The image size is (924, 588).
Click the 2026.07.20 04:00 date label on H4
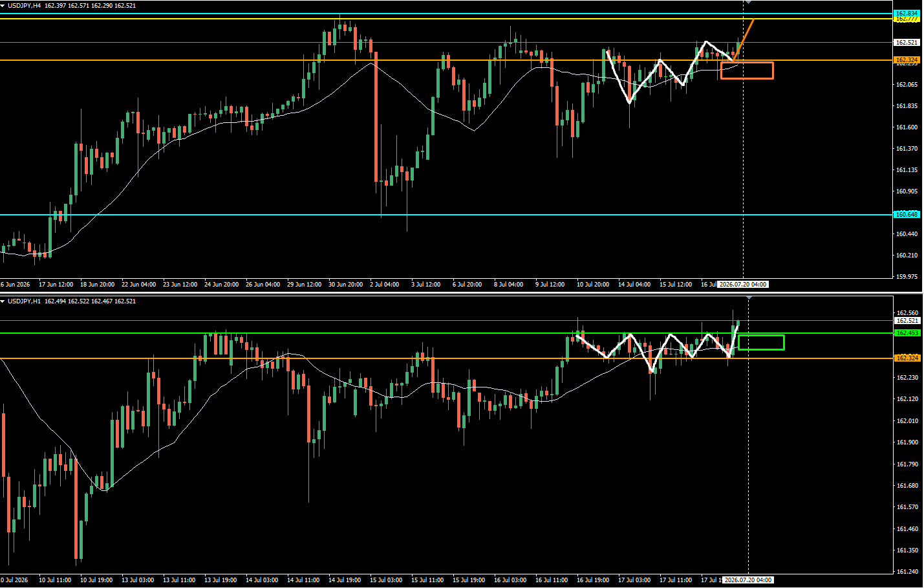743,285
